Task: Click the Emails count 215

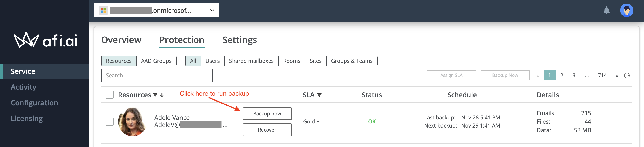Action: pos(586,113)
